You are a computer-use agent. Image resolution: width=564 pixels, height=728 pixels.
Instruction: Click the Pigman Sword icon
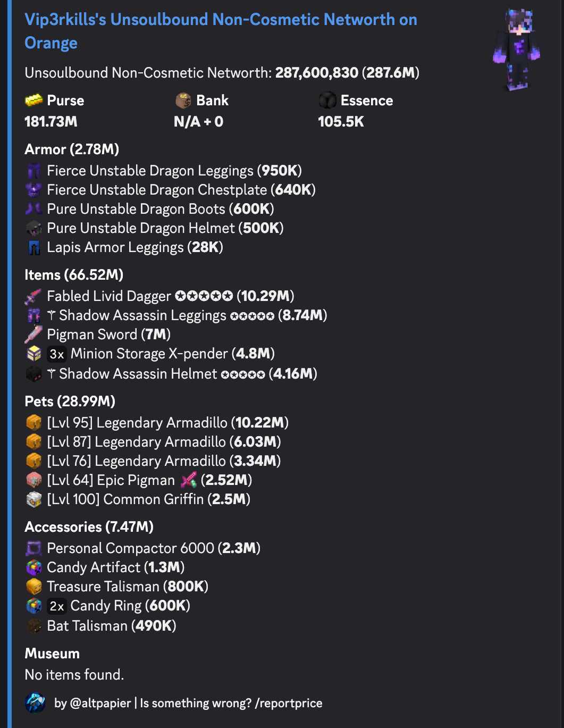33,334
